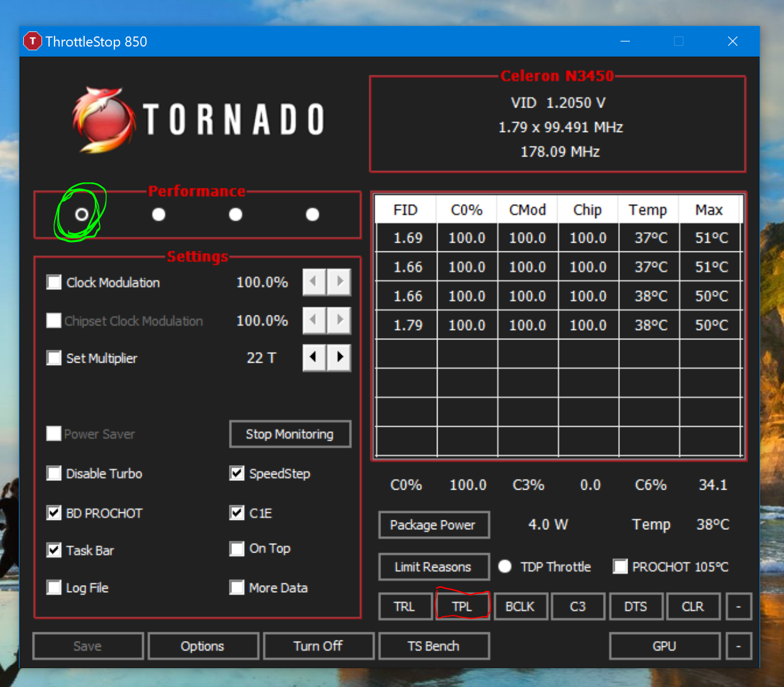Click the Package Power button
The height and width of the screenshot is (687, 784).
(x=433, y=525)
